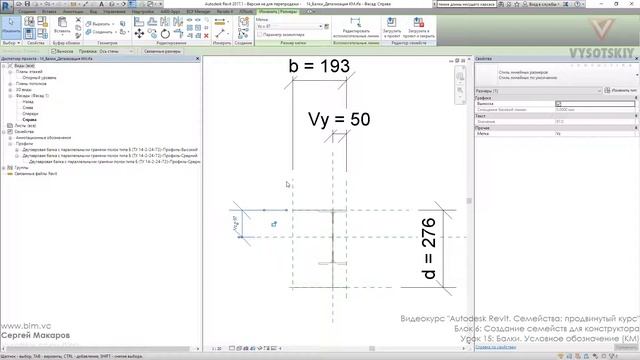Click the Метка value field in properties

tap(595, 134)
